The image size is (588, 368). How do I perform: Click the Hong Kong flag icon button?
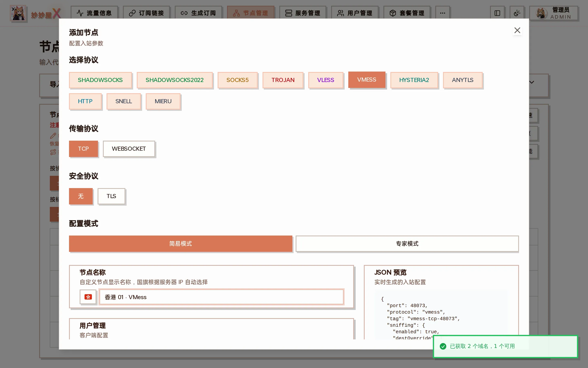(x=88, y=297)
